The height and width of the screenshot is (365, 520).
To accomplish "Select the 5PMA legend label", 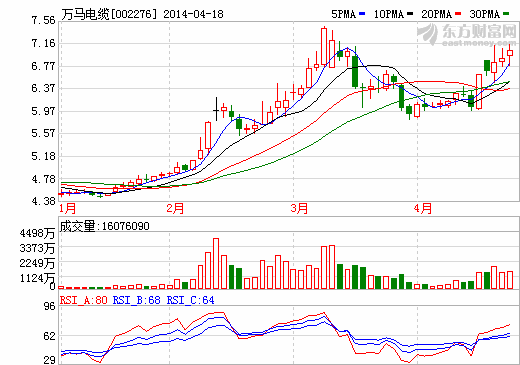I will [343, 14].
